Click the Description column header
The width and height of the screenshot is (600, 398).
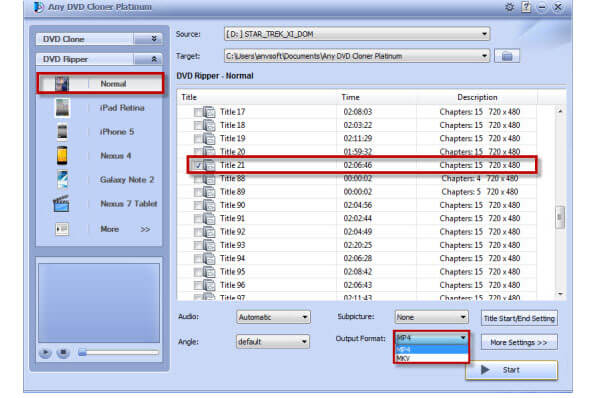tap(477, 97)
